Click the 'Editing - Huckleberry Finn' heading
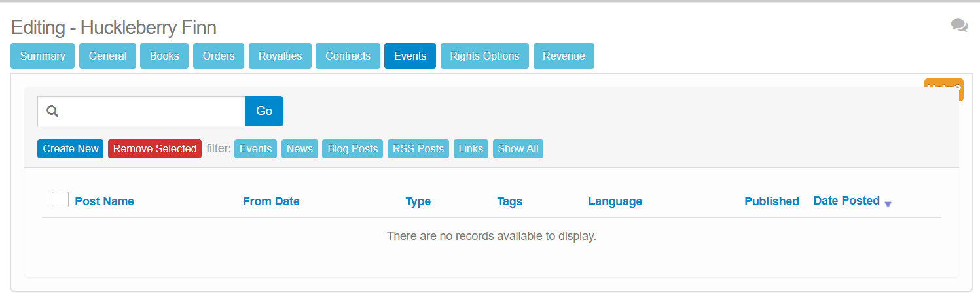The image size is (980, 293). (114, 27)
